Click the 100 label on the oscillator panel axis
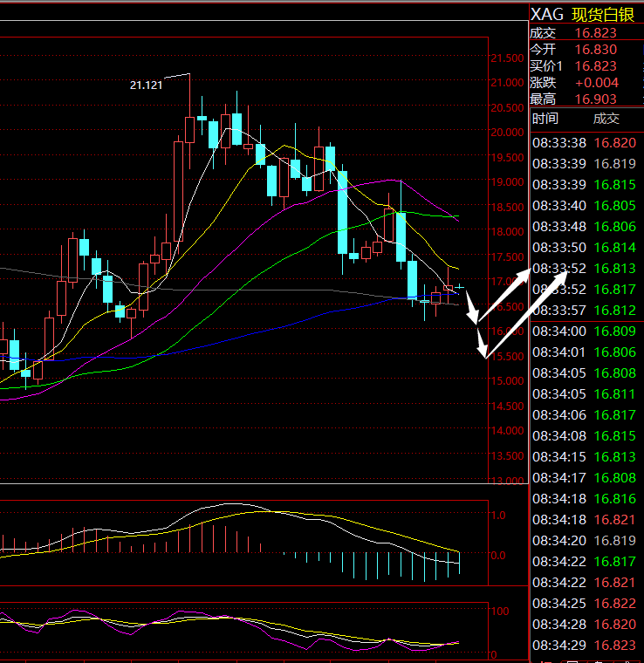 pos(500,611)
